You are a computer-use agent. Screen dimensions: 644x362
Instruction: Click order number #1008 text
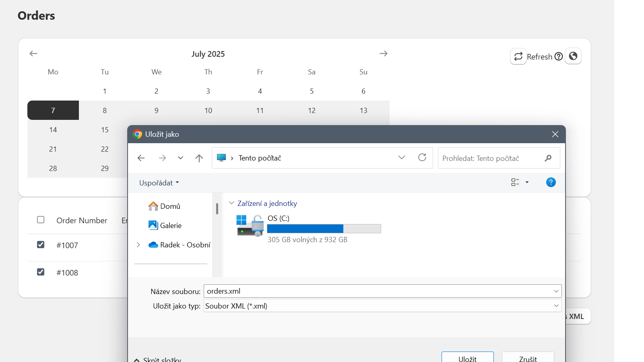pyautogui.click(x=67, y=273)
